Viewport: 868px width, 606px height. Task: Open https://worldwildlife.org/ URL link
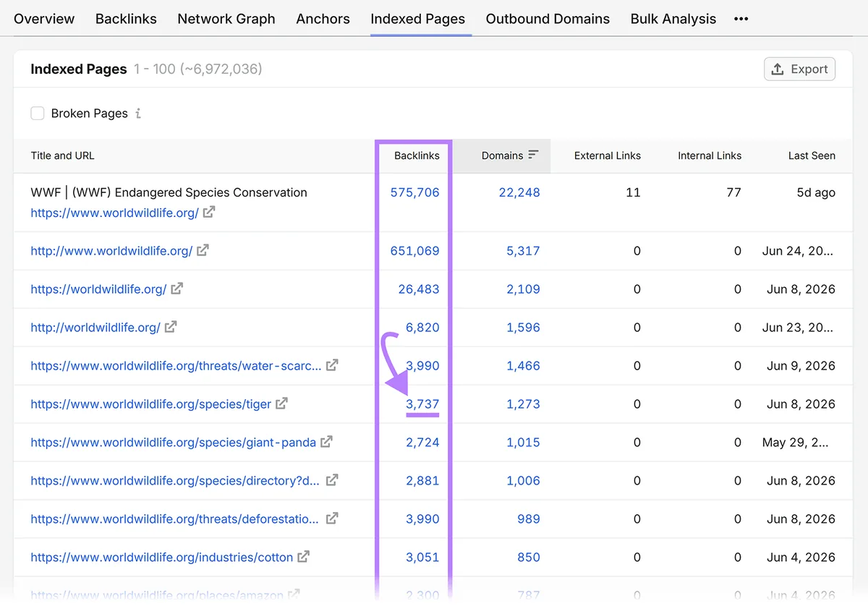(x=98, y=289)
